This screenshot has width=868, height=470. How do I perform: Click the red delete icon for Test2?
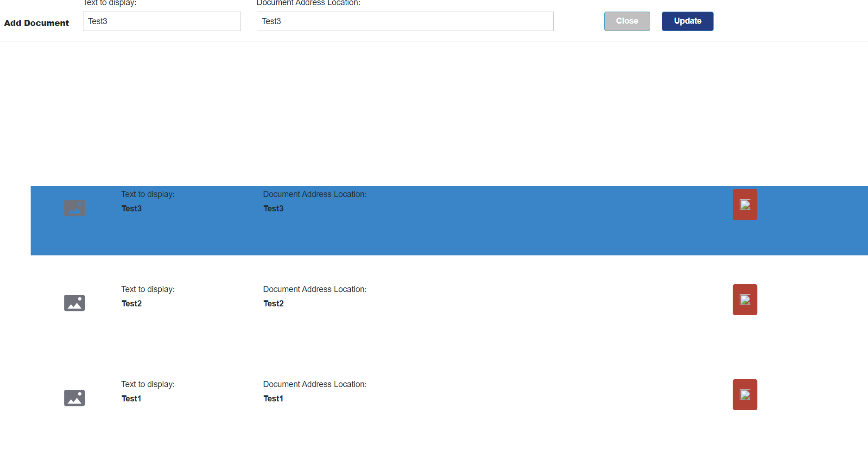coord(744,299)
